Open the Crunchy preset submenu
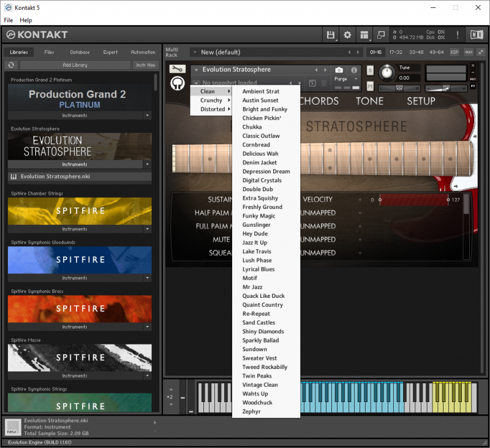This screenshot has height=448, width=490. click(211, 101)
